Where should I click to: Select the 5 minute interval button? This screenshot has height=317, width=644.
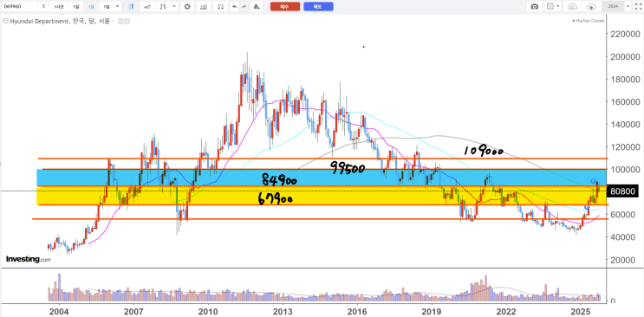pyautogui.click(x=43, y=7)
